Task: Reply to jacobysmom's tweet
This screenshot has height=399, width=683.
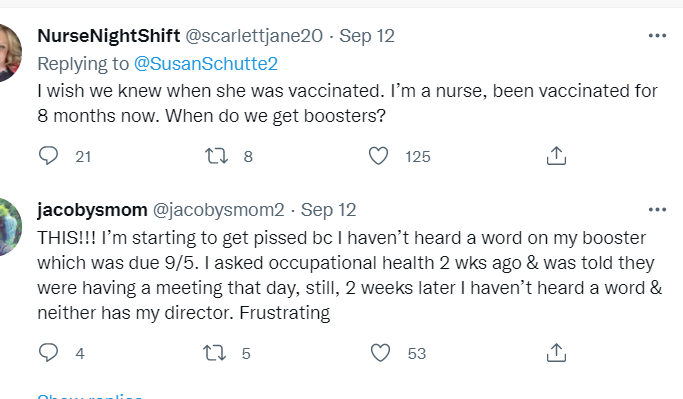Action: [48, 353]
